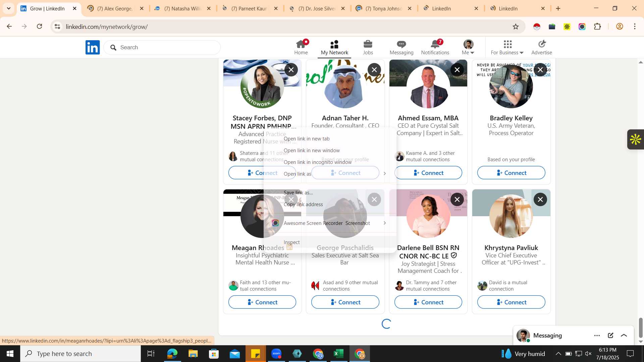Viewport: 644px width, 362px height.
Task: Dismiss Stacey Forbes suggestion card
Action: tap(291, 70)
